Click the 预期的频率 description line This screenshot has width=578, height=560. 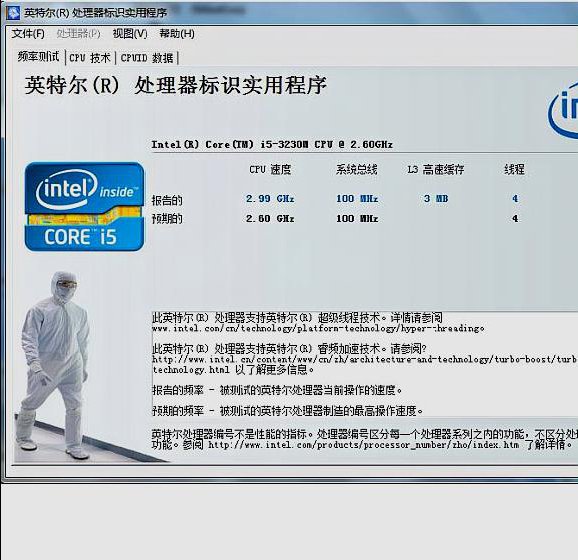pyautogui.click(x=288, y=411)
